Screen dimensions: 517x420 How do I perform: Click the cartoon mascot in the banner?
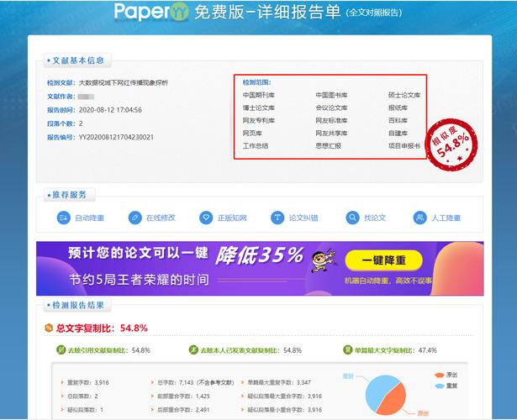(323, 261)
